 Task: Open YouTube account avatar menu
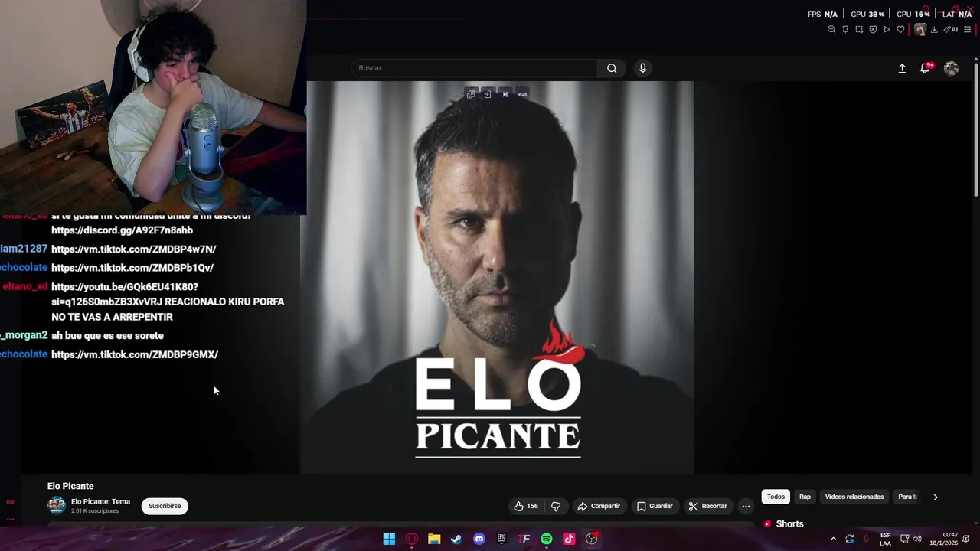pos(951,68)
